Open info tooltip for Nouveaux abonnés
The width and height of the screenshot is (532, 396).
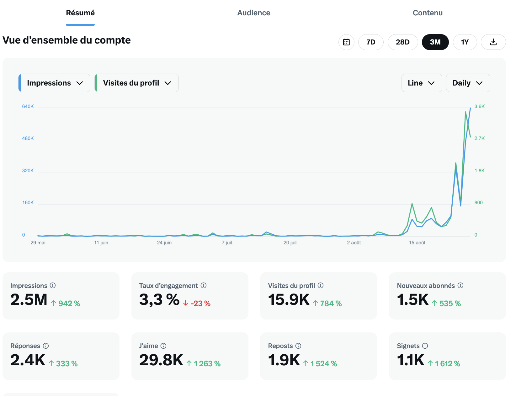[x=460, y=285]
